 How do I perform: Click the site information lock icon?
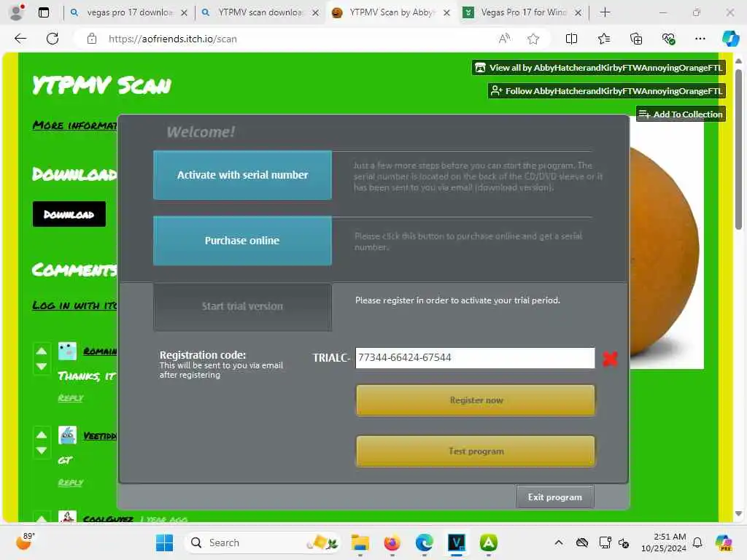pyautogui.click(x=92, y=39)
